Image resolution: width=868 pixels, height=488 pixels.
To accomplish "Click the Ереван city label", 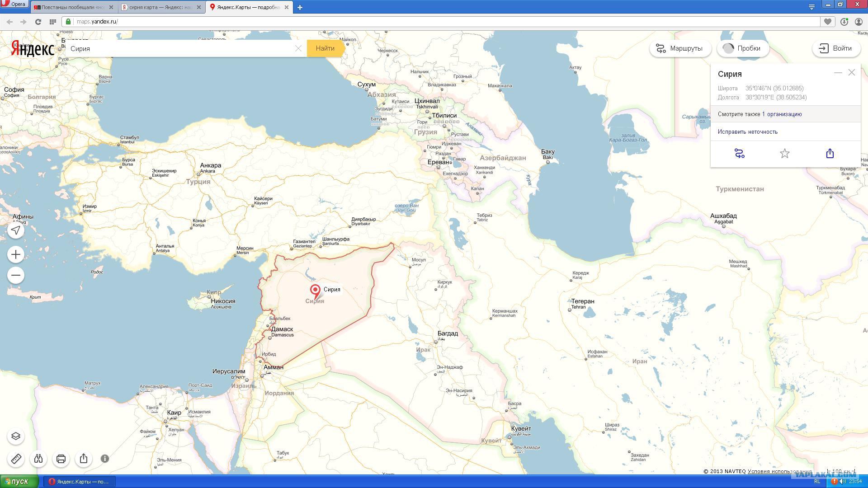I will click(438, 162).
